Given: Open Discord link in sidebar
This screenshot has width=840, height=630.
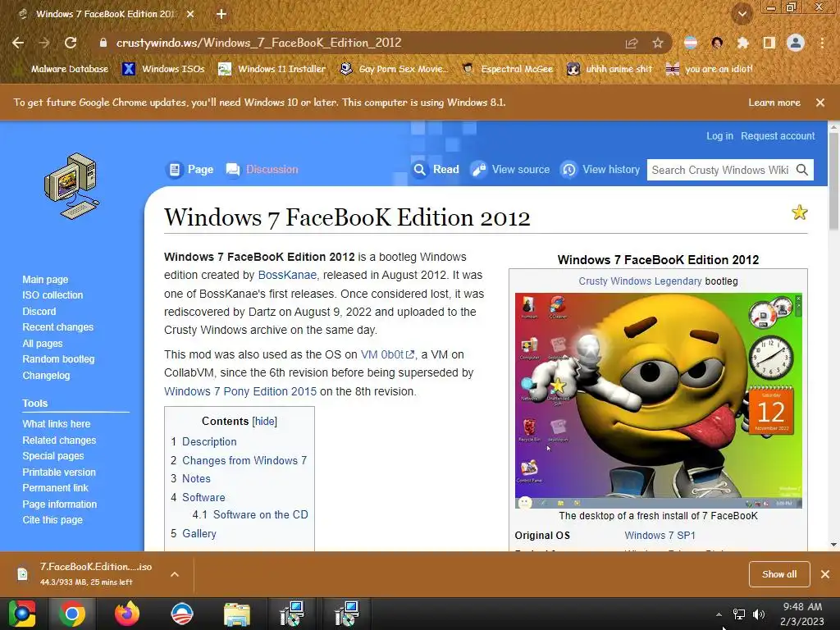Looking at the screenshot, I should (x=39, y=311).
